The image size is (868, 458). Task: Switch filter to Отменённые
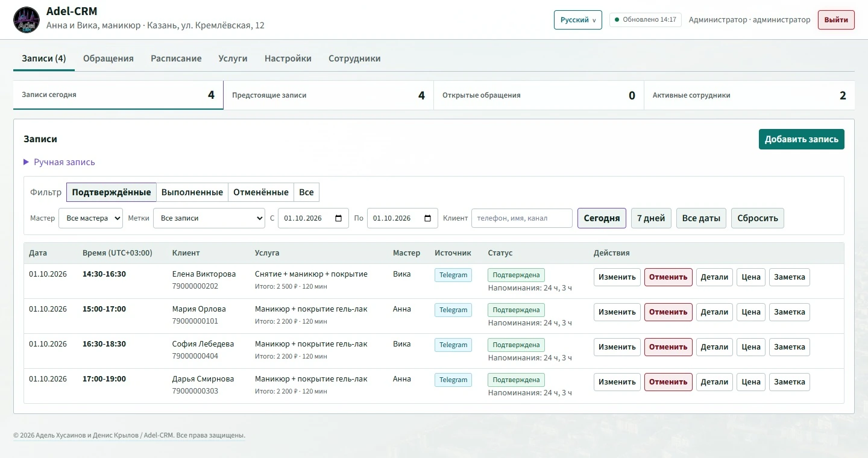point(261,192)
